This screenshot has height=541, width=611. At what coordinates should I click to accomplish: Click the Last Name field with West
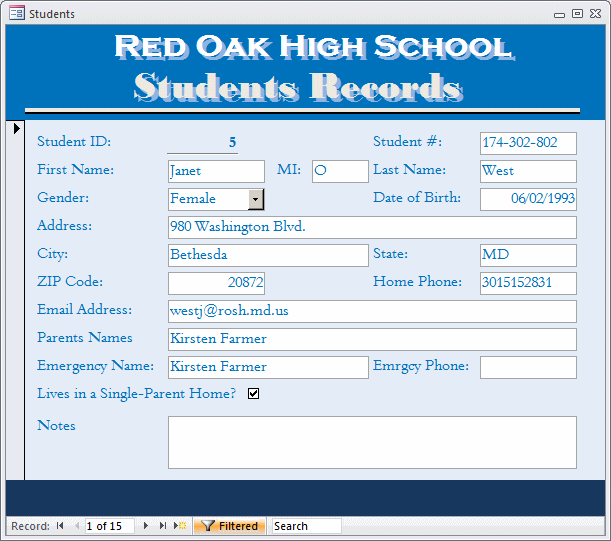point(528,171)
